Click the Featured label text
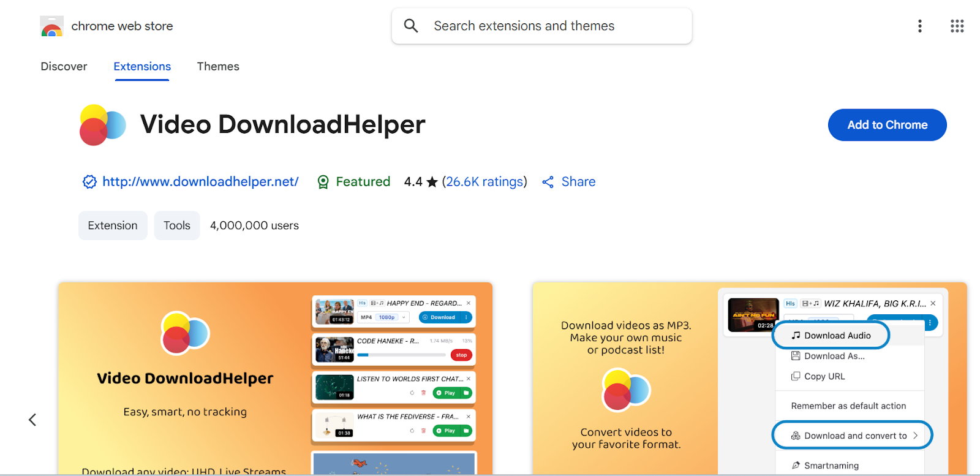Screen dimensions: 980x476 [x=363, y=182]
